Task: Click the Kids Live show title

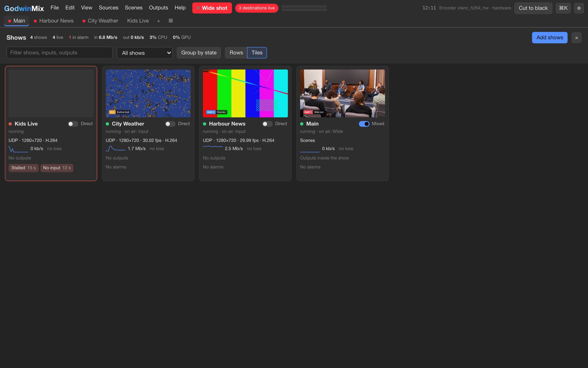Action: [26, 124]
